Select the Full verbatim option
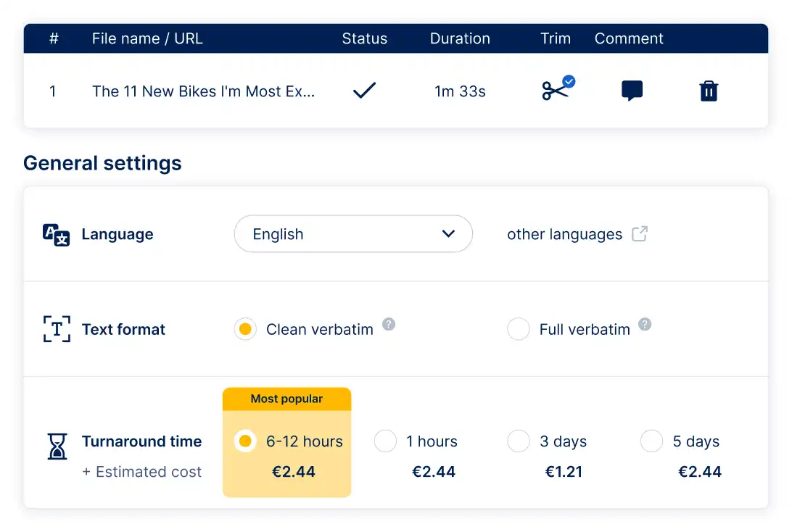The height and width of the screenshot is (532, 792). 519,329
